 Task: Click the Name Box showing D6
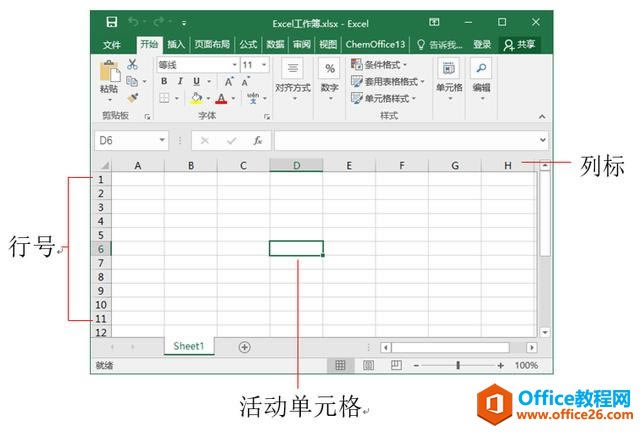tap(128, 140)
